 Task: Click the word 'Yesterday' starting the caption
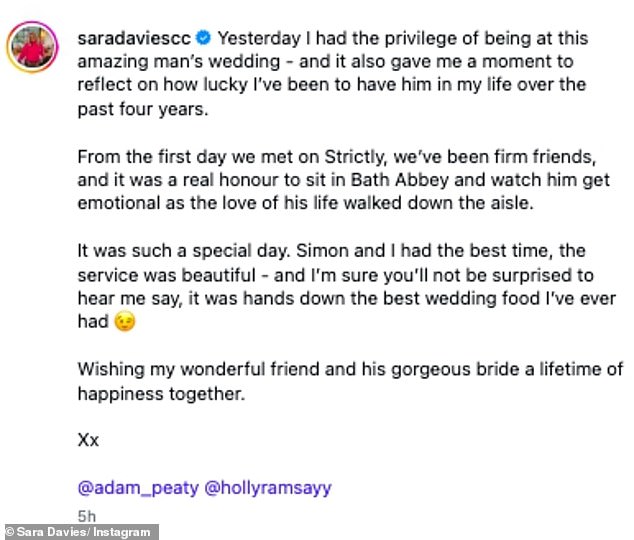pos(256,38)
